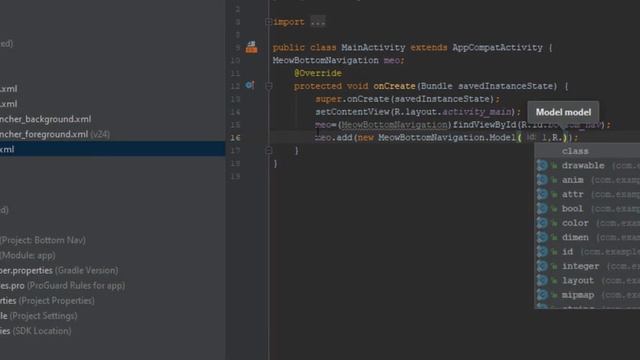Viewport: 640px width, 360px height.
Task: Pick 'bool' in the autocomplete list
Action: [x=587, y=209]
